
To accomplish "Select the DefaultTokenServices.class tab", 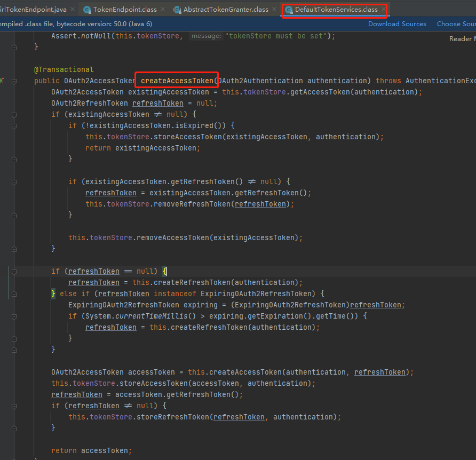I will point(336,10).
